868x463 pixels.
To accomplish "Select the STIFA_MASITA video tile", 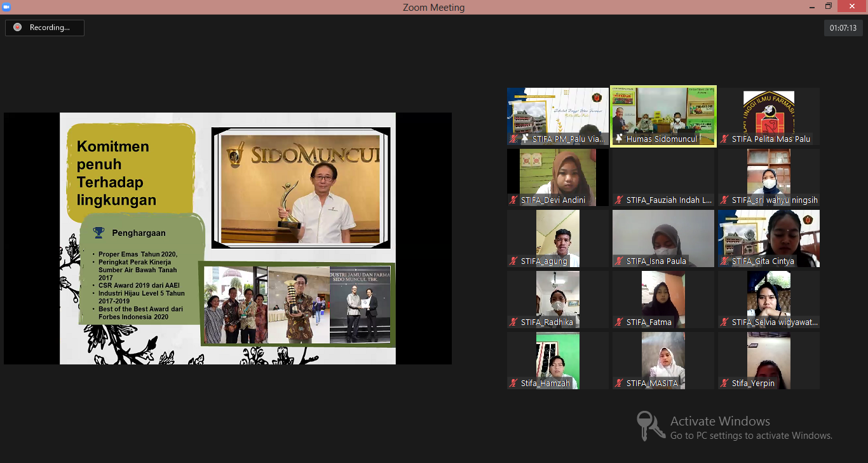I will tap(663, 361).
